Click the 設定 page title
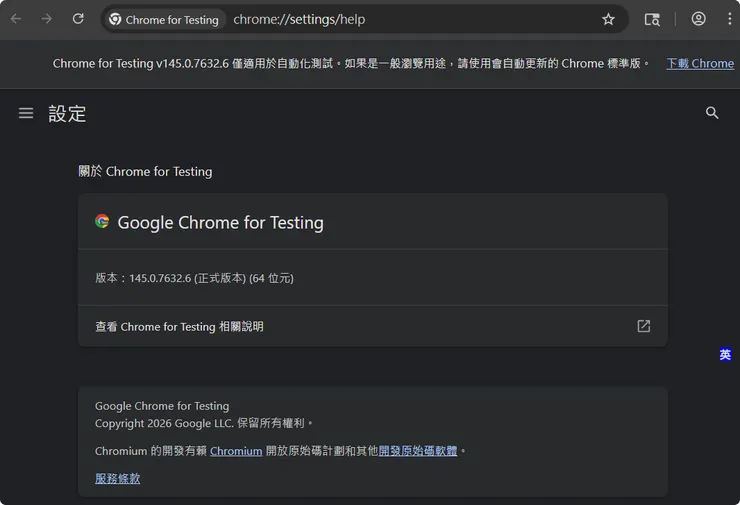Screen dimensions: 740x505 [67, 114]
